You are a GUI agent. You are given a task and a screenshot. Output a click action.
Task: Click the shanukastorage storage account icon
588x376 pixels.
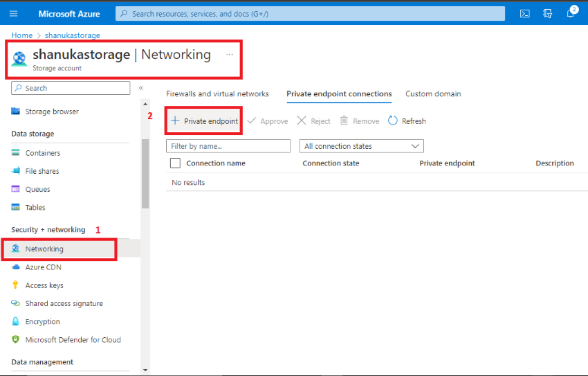click(19, 59)
